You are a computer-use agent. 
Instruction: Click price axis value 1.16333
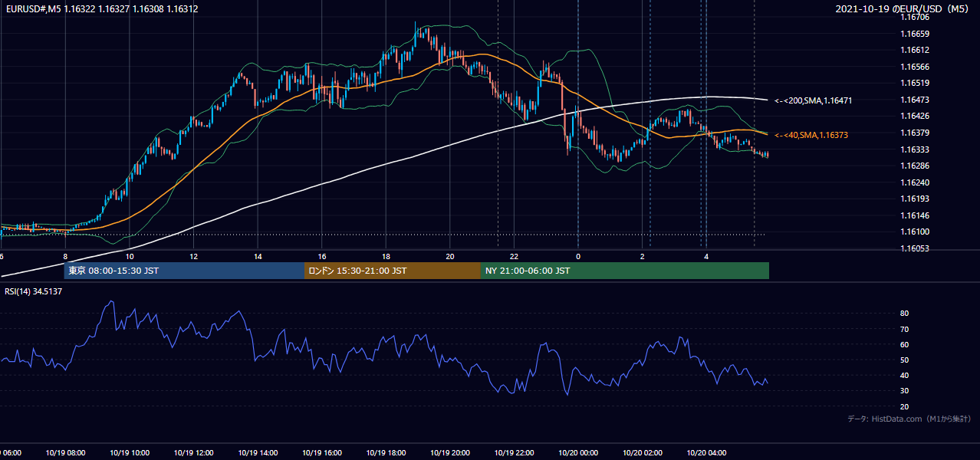pyautogui.click(x=914, y=149)
